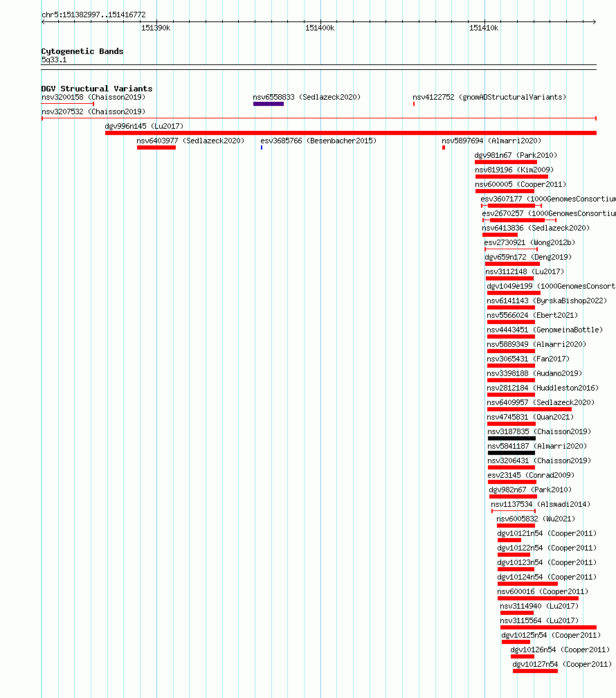Click the long red dgv996n145 variant bar
The image size is (616, 698).
coord(351,133)
